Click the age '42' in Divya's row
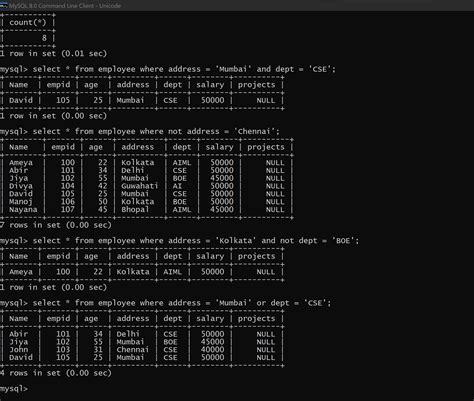This screenshot has height=401, width=474. click(x=103, y=186)
